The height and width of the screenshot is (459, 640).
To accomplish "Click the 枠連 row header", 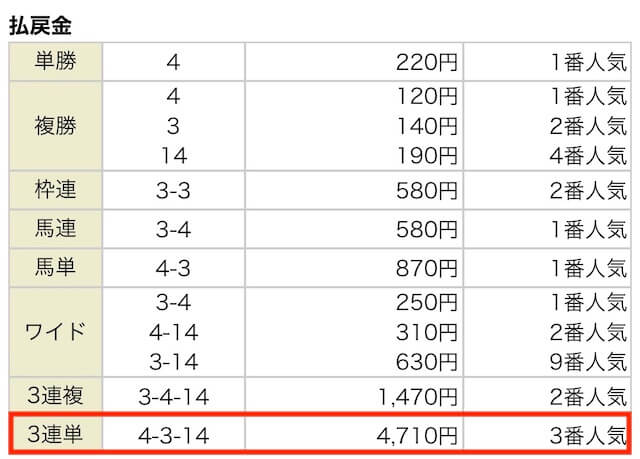I will [55, 190].
